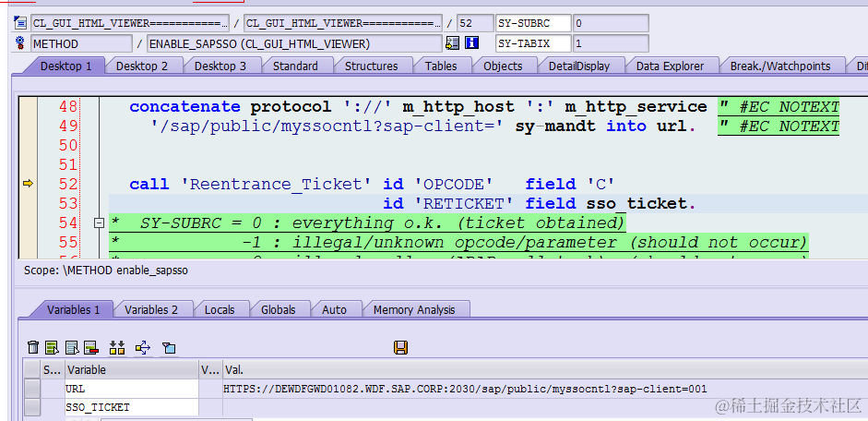Select the SSO_TICKET row using its row selector

pos(32,407)
